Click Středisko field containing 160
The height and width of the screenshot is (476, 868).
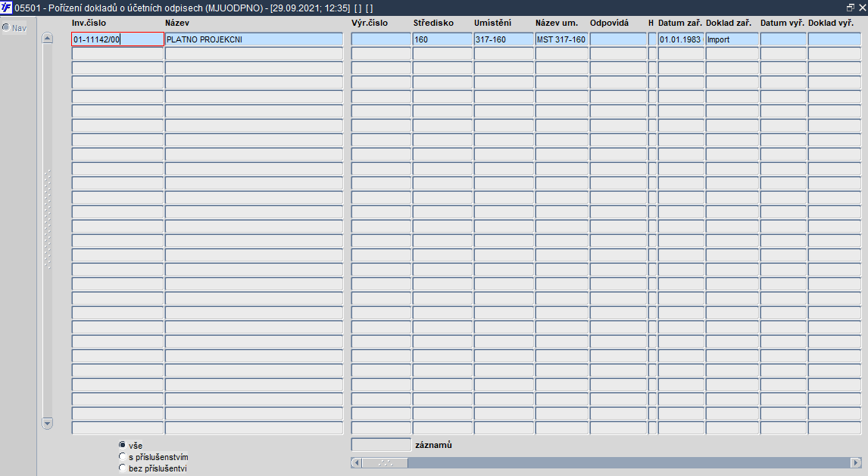pyautogui.click(x=442, y=39)
